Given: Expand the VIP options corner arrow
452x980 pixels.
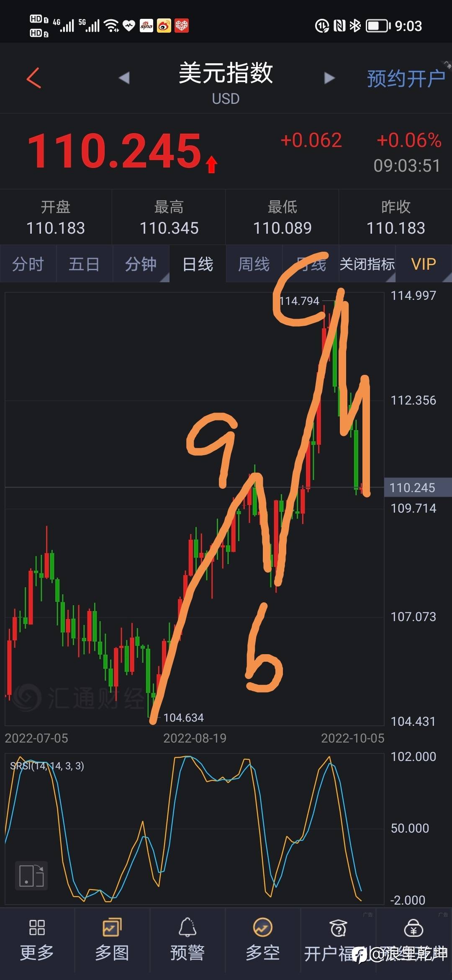Looking at the screenshot, I should [x=447, y=277].
